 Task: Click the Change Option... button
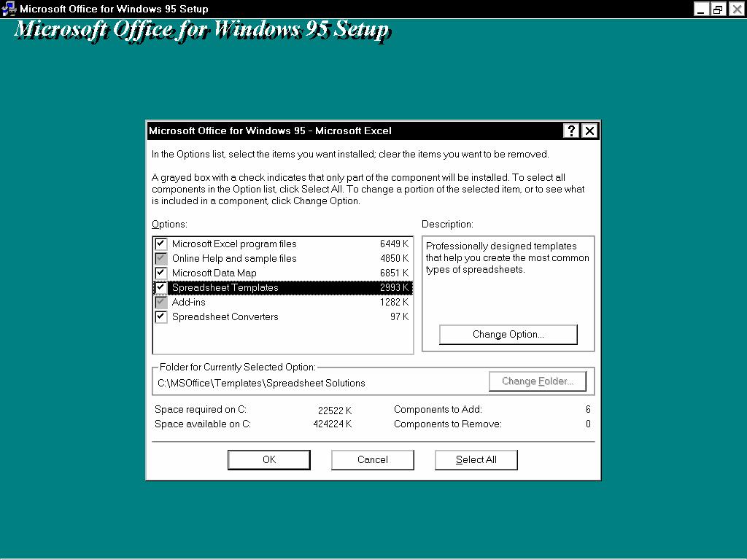[508, 334]
